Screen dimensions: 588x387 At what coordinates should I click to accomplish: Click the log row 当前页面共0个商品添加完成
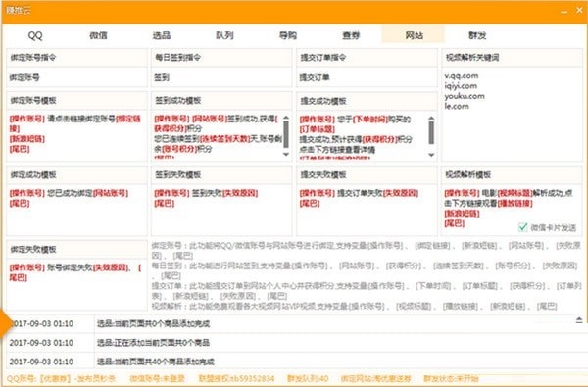(294, 323)
